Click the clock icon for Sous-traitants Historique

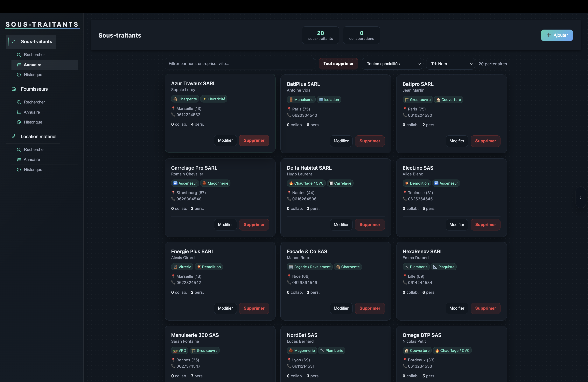(x=19, y=75)
